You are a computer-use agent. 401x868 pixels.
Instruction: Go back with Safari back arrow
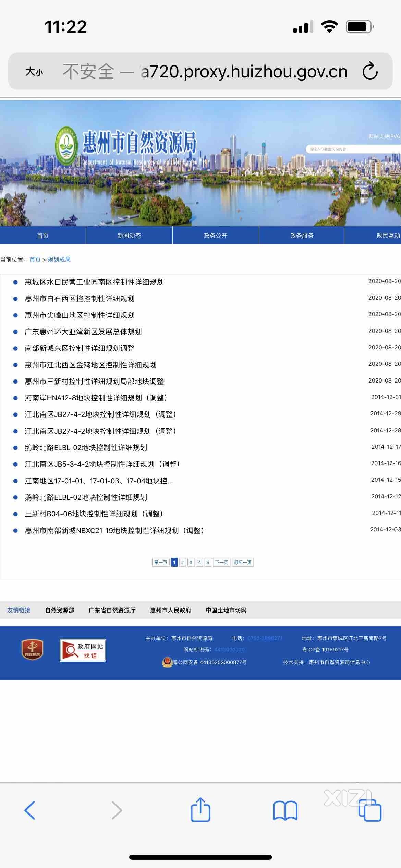(x=30, y=810)
